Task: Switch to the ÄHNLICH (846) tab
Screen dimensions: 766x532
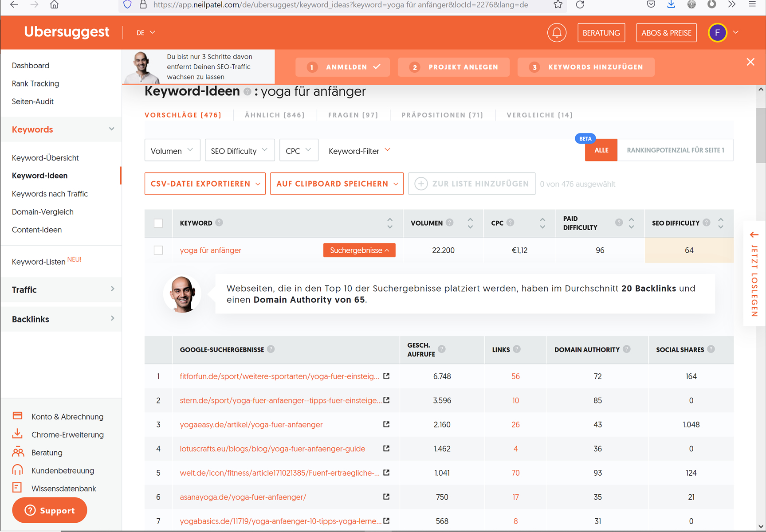Action: coord(275,115)
